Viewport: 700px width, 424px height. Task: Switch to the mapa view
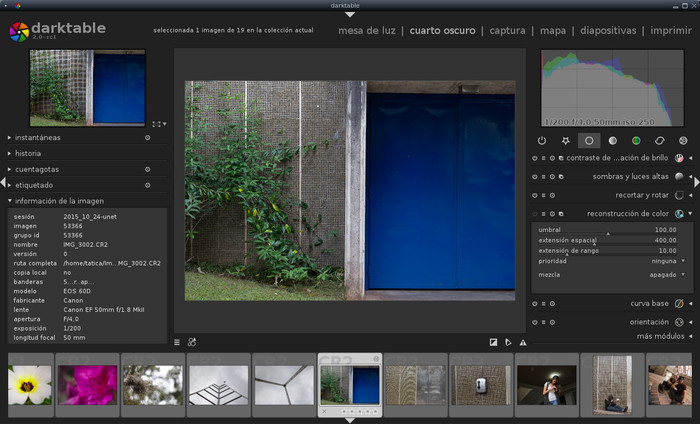(x=553, y=30)
